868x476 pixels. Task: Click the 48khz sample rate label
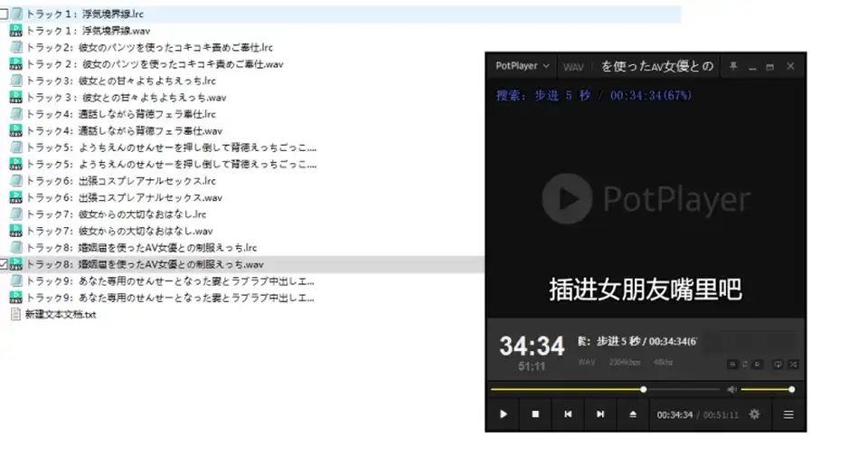tap(663, 362)
